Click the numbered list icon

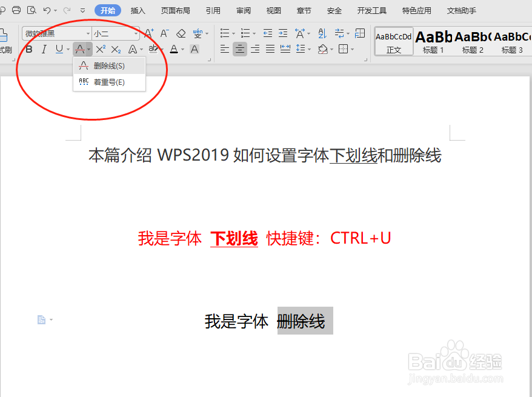coord(245,33)
